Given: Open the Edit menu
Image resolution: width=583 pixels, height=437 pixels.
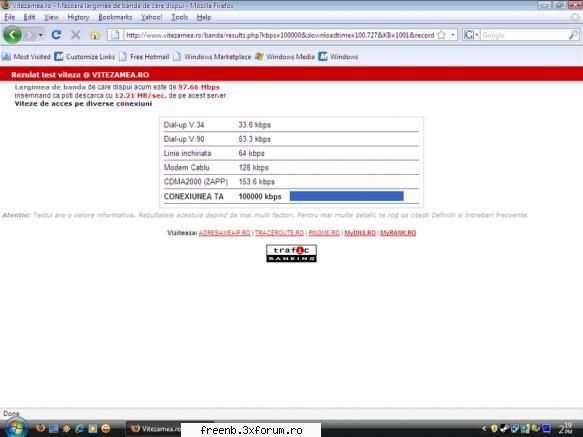Looking at the screenshot, I should (29, 17).
